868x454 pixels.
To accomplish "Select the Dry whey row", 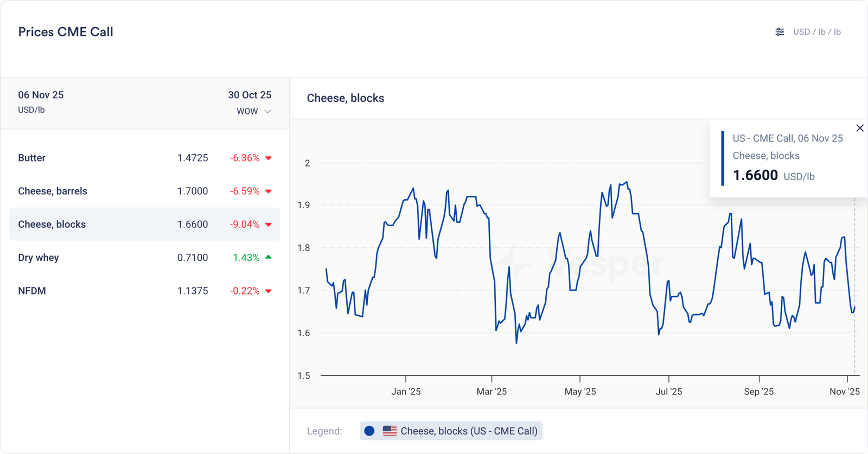I will pos(144,258).
